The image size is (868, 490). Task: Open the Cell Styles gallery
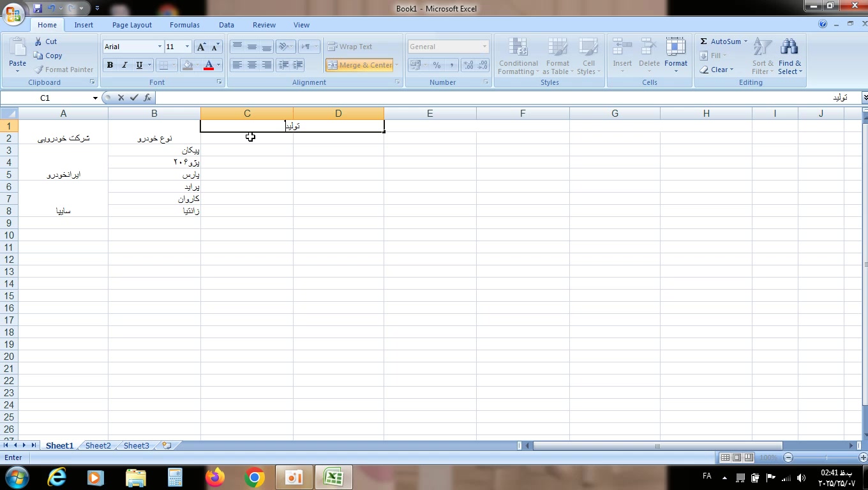pyautogui.click(x=588, y=56)
